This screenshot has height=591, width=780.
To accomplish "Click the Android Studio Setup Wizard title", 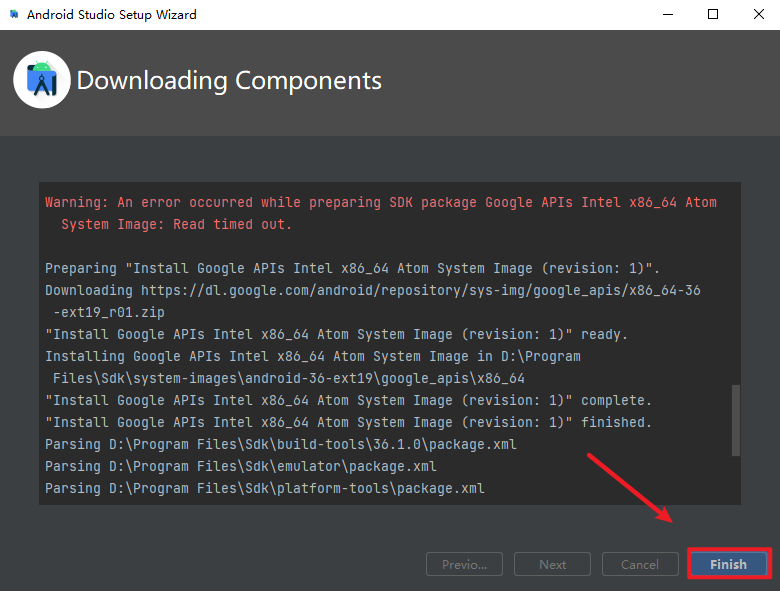I will [x=111, y=15].
